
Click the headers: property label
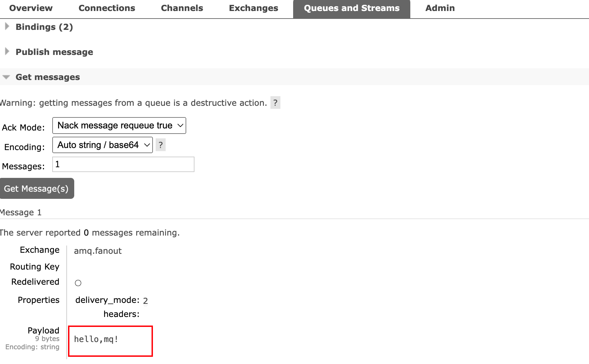pos(122,314)
